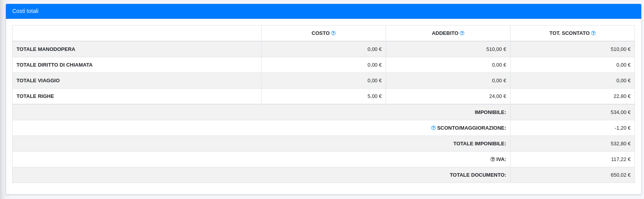Select the 24,00 € ADDEBITO cell
644x199 pixels.
(498, 96)
